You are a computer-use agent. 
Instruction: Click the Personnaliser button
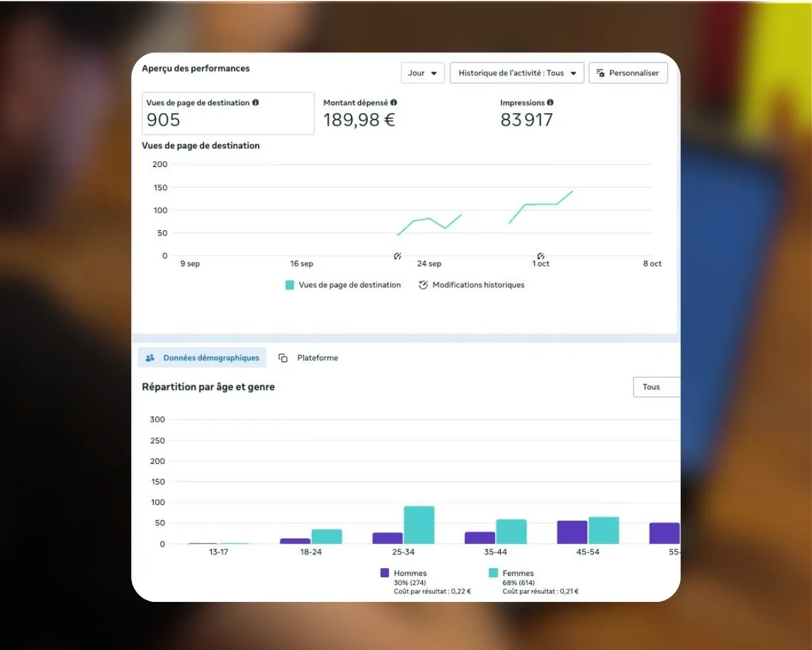click(x=628, y=73)
